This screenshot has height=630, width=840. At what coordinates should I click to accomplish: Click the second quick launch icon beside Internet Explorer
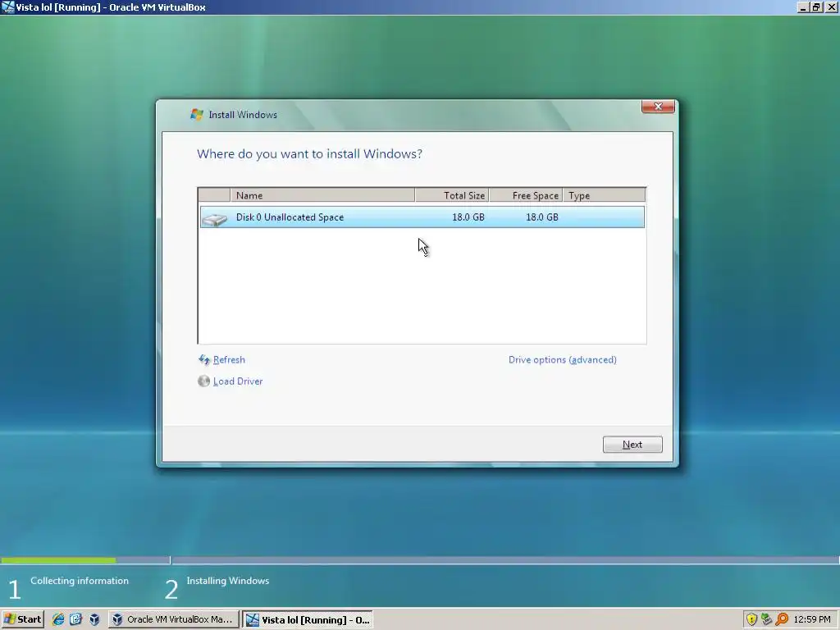(76, 619)
